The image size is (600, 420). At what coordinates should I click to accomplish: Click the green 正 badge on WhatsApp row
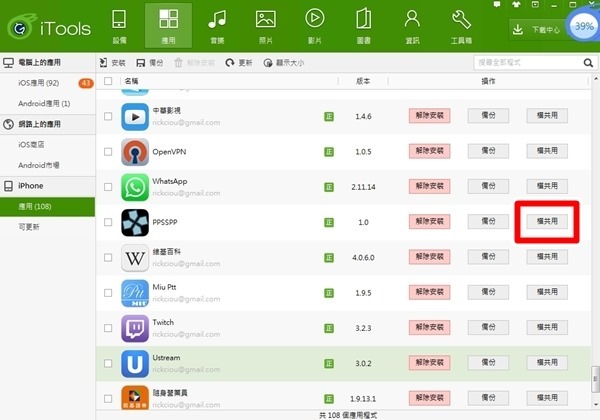[329, 187]
